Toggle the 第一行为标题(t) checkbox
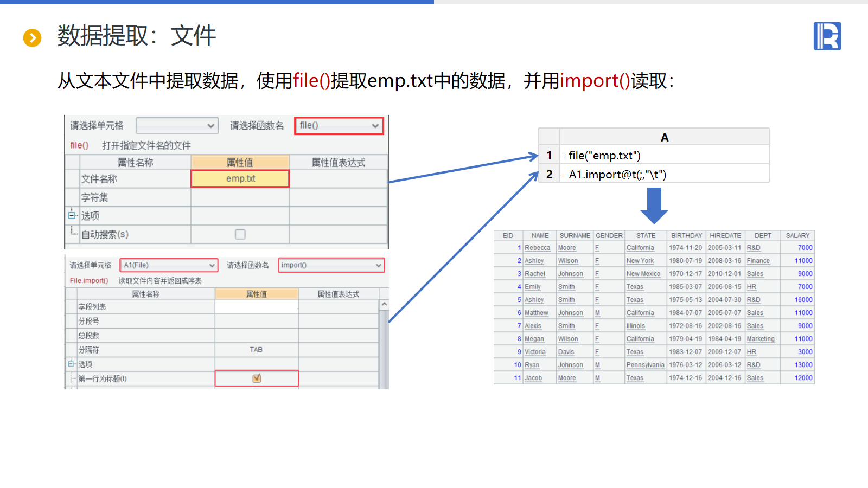 pyautogui.click(x=257, y=378)
